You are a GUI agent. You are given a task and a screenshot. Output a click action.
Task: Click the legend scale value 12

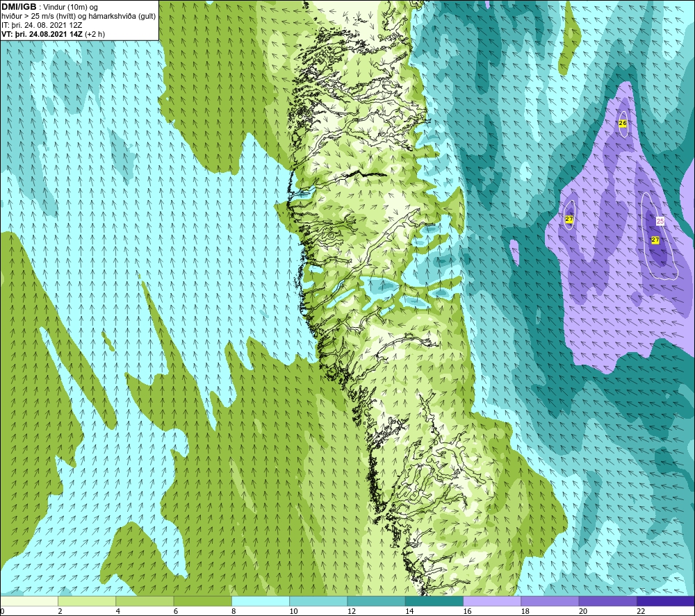point(352,612)
